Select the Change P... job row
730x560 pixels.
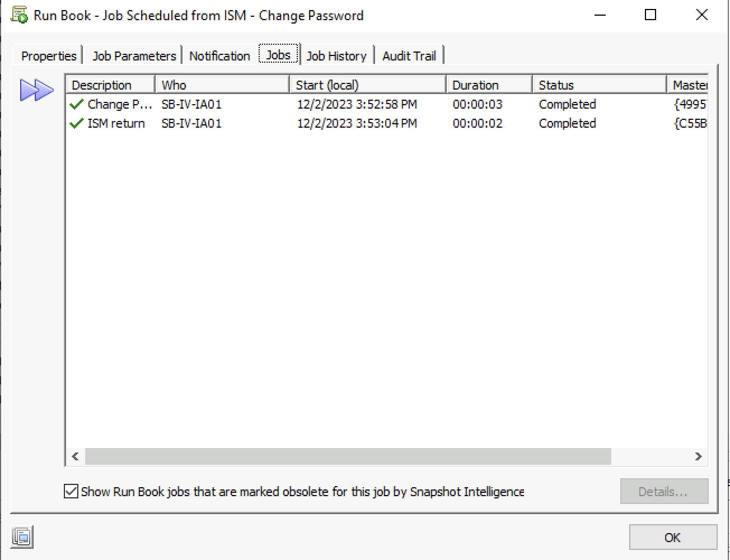387,104
